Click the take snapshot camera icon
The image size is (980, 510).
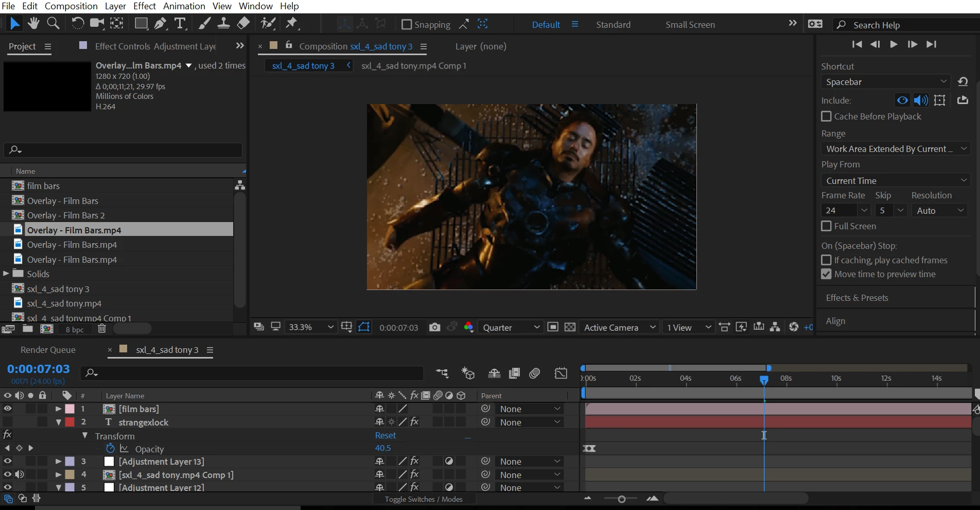click(434, 327)
